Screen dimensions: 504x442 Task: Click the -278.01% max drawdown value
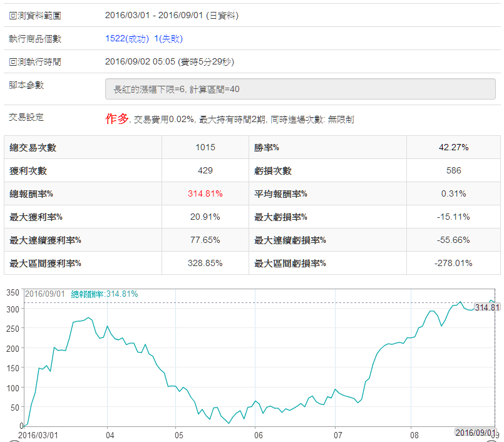[x=453, y=263]
